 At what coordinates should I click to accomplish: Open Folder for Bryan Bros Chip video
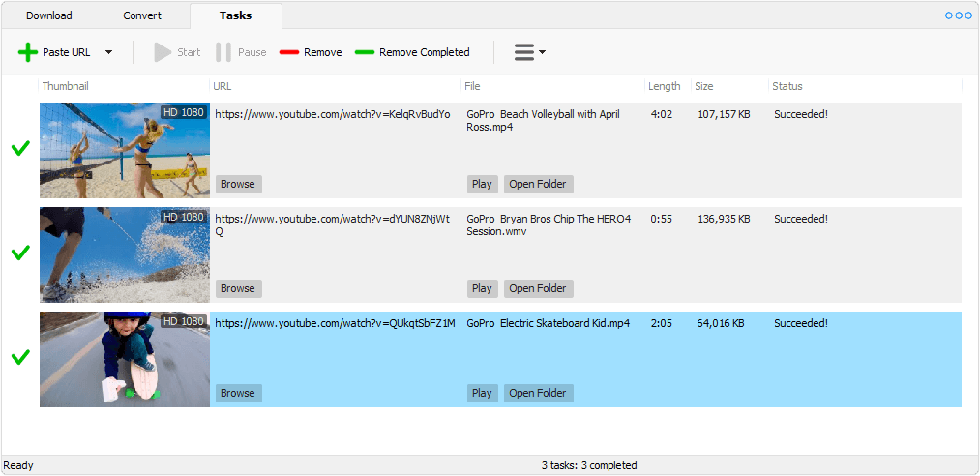(538, 288)
